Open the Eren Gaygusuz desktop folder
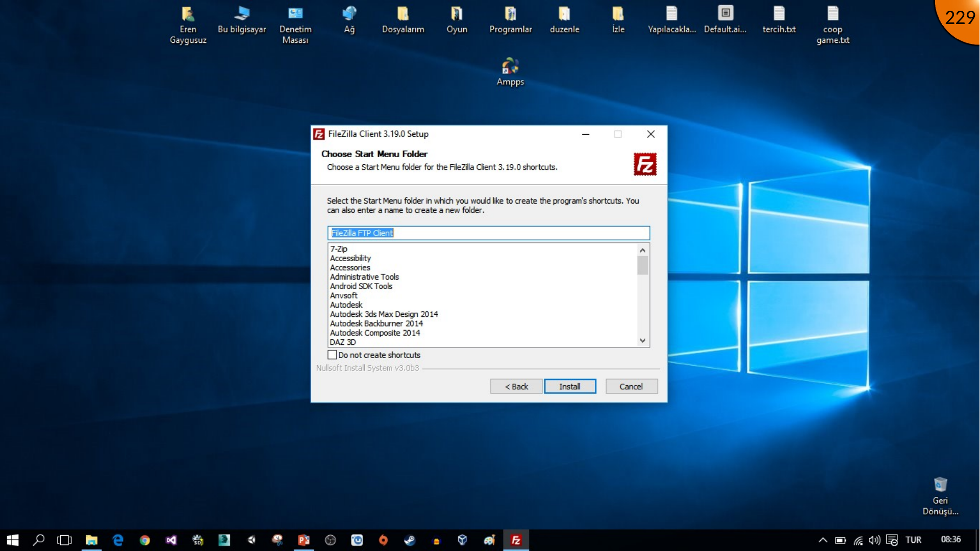 point(188,24)
